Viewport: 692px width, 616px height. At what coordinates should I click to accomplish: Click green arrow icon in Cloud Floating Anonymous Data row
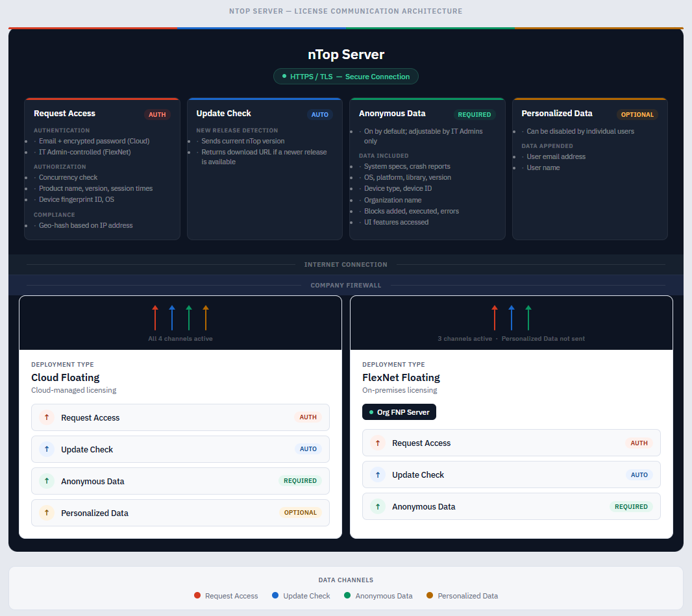point(47,481)
